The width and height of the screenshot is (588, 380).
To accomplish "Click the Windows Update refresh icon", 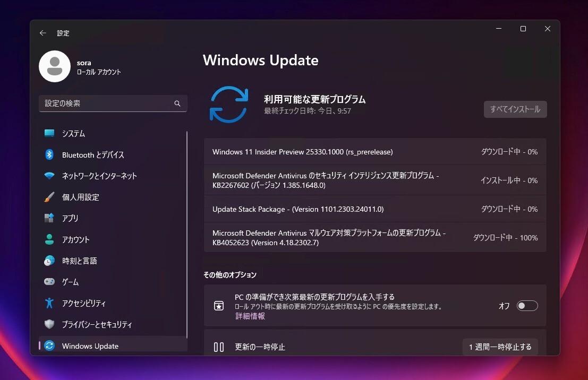I will 228,104.
